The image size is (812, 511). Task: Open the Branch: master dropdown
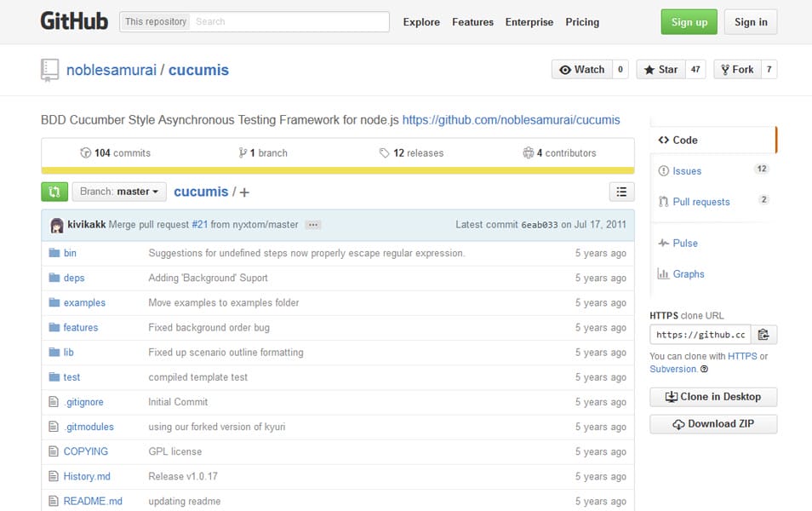coord(119,192)
